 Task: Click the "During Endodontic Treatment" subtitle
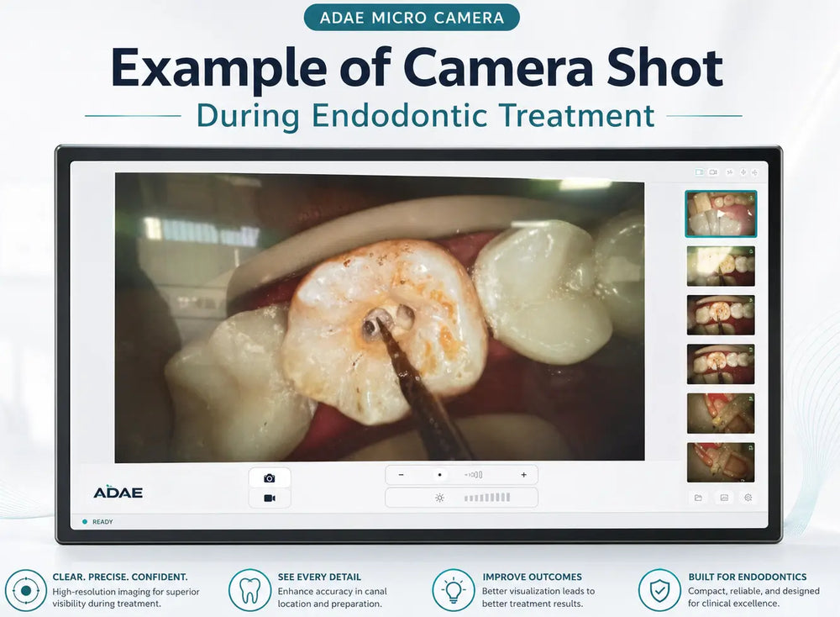click(x=425, y=116)
